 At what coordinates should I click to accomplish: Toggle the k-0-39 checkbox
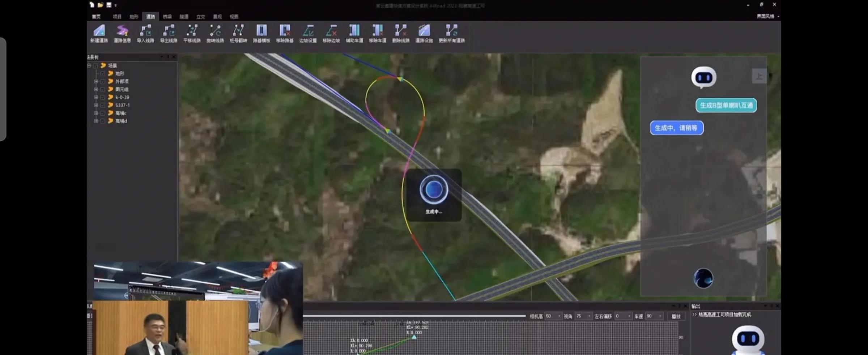pos(103,97)
